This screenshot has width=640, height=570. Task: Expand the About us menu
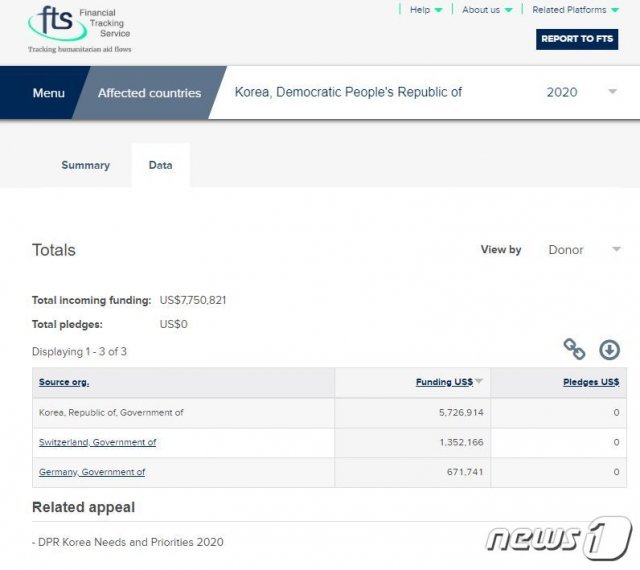pos(487,10)
